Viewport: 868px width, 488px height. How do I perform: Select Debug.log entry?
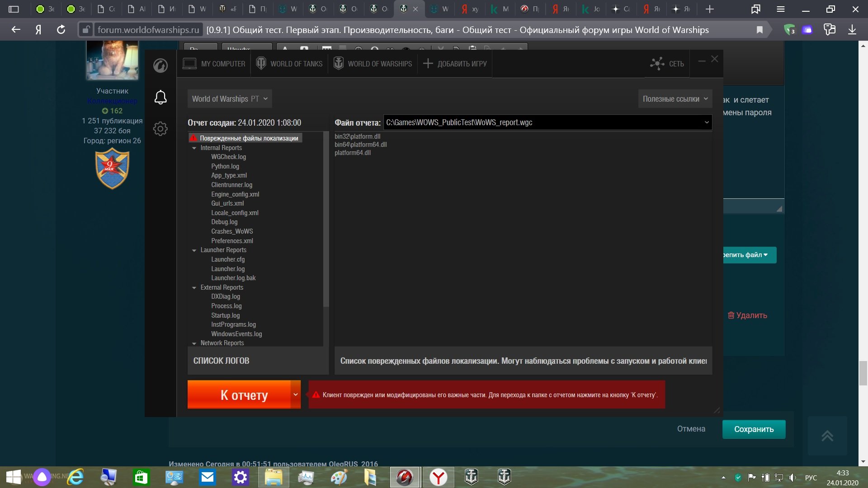[x=224, y=222]
